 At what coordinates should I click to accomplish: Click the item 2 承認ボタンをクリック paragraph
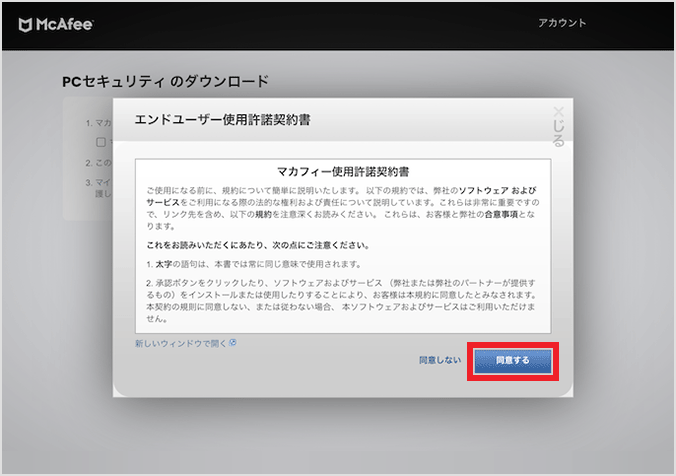coord(341,301)
